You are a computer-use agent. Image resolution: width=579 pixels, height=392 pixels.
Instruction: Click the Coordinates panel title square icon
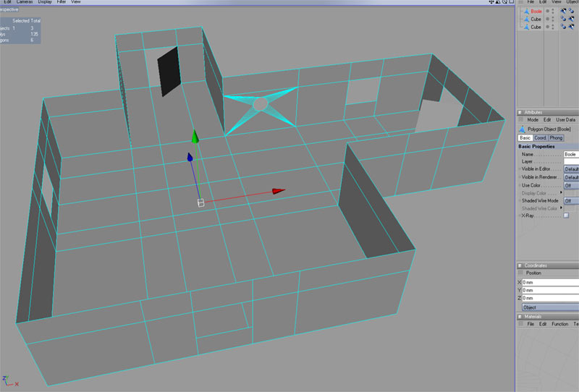pyautogui.click(x=520, y=265)
